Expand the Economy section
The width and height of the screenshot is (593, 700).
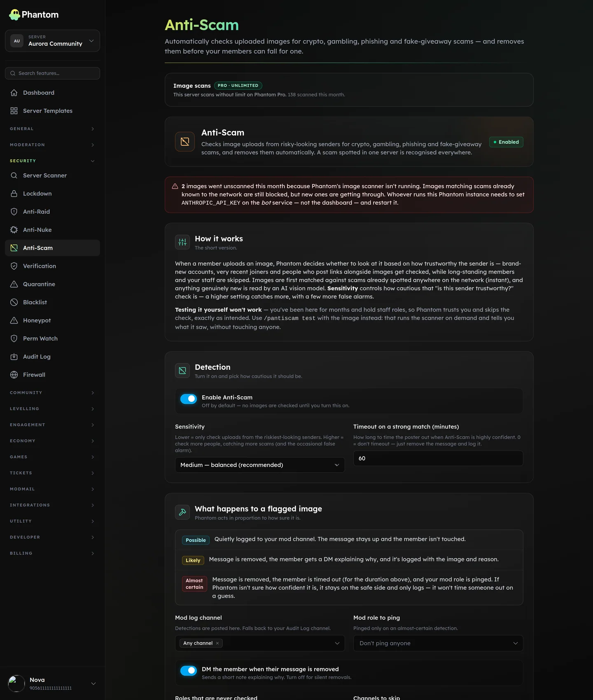(x=52, y=441)
